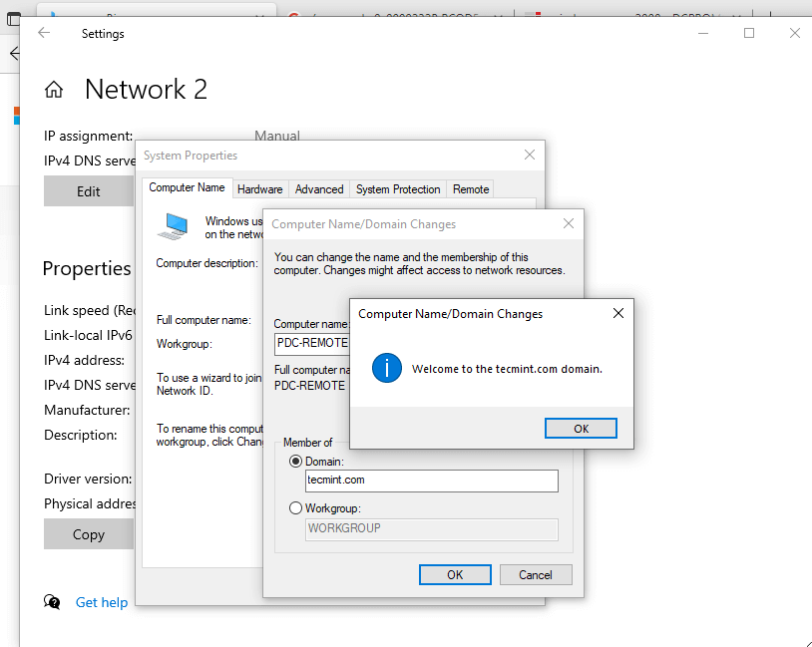This screenshot has width=812, height=647.
Task: Open the Get help link
Action: click(x=102, y=602)
